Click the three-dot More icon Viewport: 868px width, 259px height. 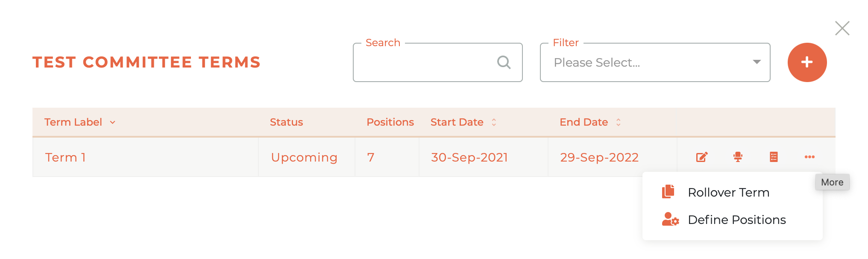point(809,157)
